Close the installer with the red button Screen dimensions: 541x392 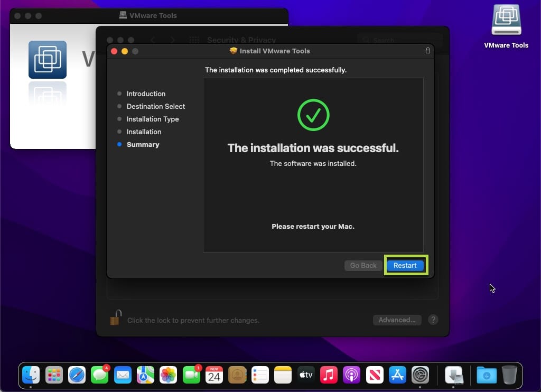(114, 51)
